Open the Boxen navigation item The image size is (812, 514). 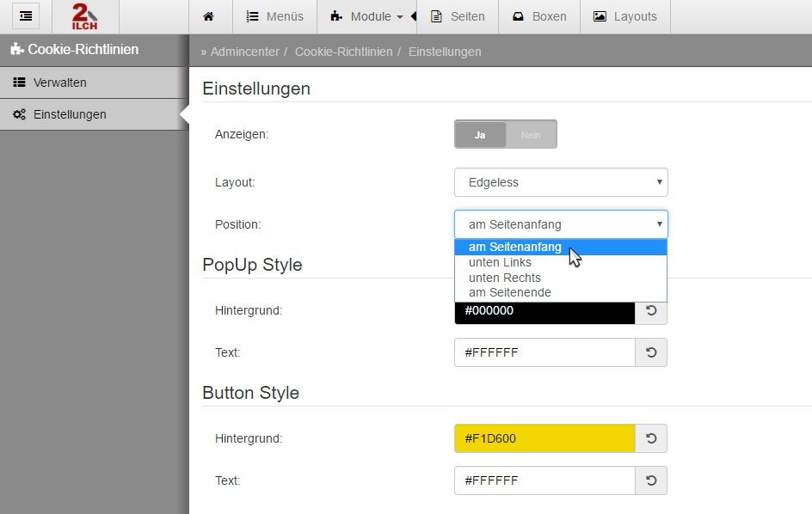coord(539,16)
